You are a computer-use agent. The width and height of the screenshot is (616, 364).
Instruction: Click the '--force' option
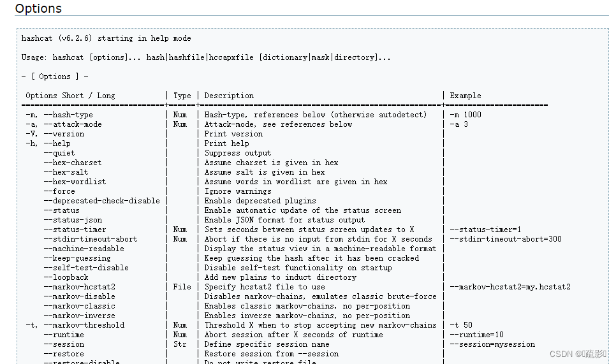pyautogui.click(x=59, y=191)
